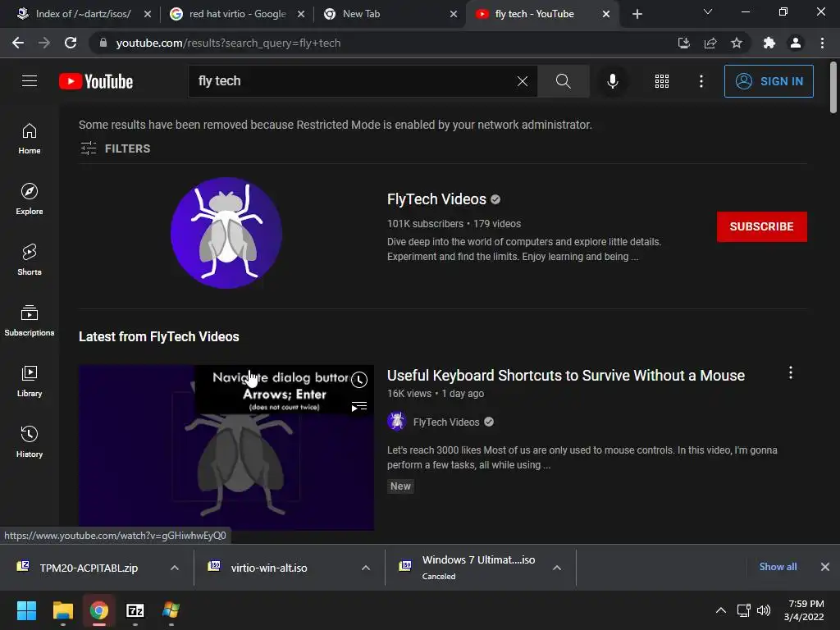Switch to New Tab tab
The height and width of the screenshot is (630, 840).
[390, 14]
